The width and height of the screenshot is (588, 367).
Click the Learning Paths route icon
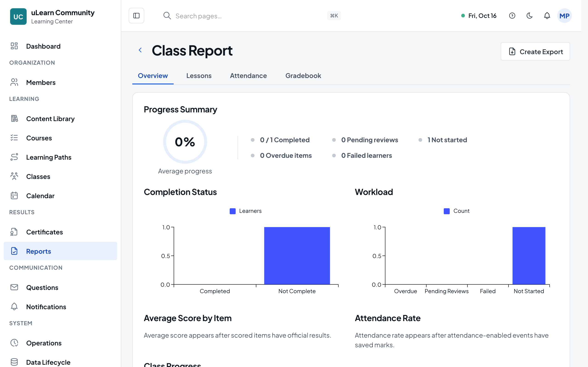click(x=14, y=157)
